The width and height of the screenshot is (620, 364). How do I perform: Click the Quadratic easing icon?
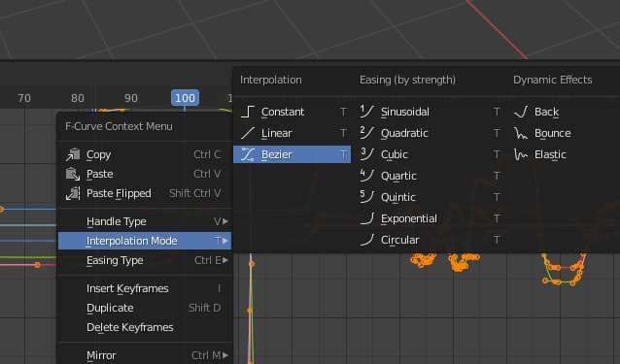coord(367,133)
